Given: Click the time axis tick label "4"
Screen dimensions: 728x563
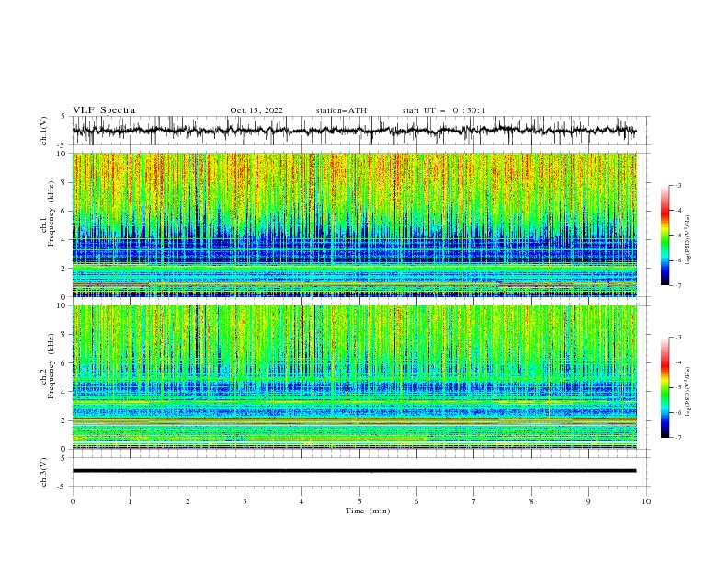Looking at the screenshot, I should point(301,501).
